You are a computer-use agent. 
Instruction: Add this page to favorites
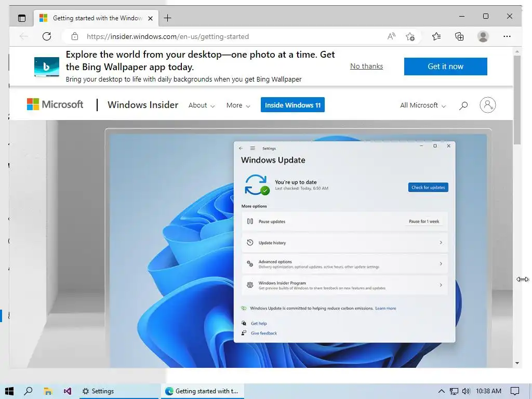[410, 36]
